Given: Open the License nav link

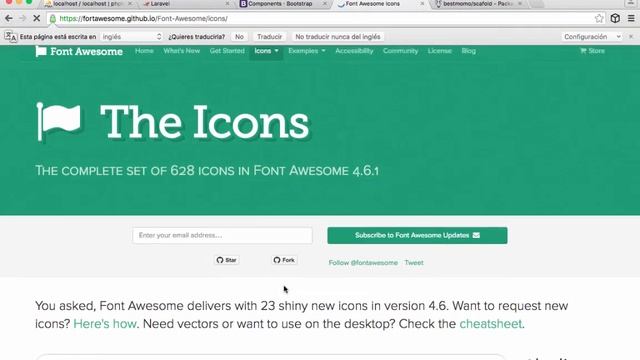Looking at the screenshot, I should pos(440,51).
